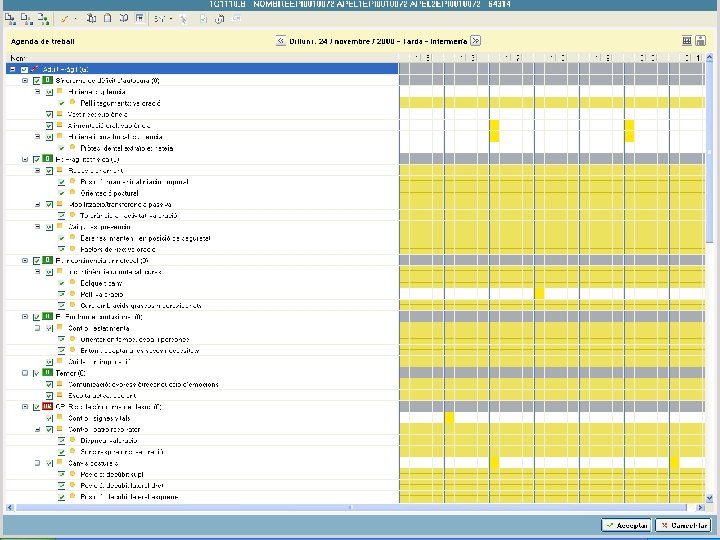Click the folder icon of Canvis posturals
The width and height of the screenshot is (720, 540).
coord(60,462)
